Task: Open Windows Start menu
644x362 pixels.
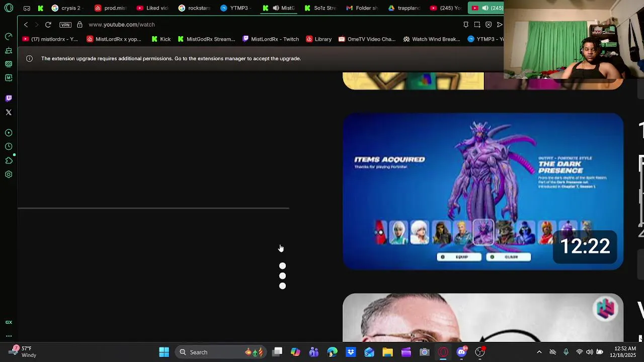Action: 164,352
